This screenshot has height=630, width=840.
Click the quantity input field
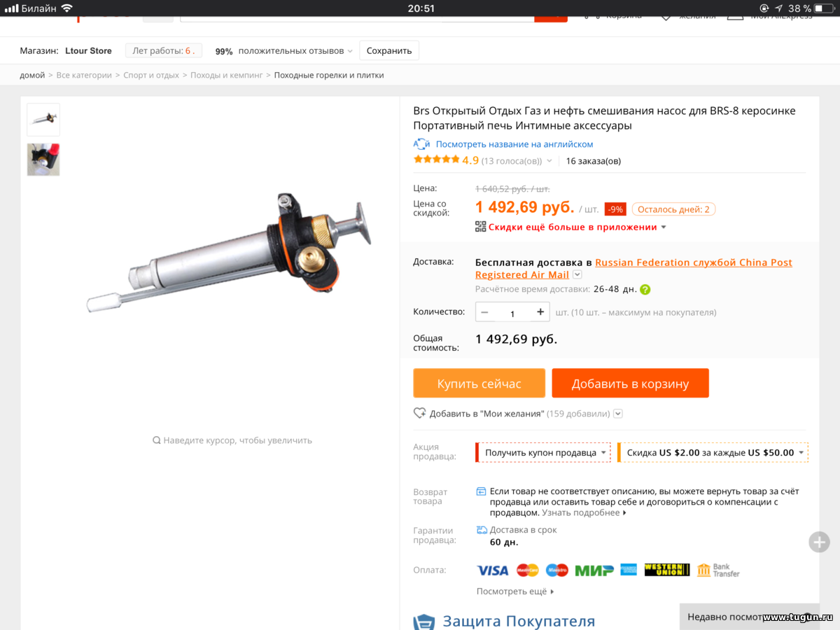pos(512,313)
